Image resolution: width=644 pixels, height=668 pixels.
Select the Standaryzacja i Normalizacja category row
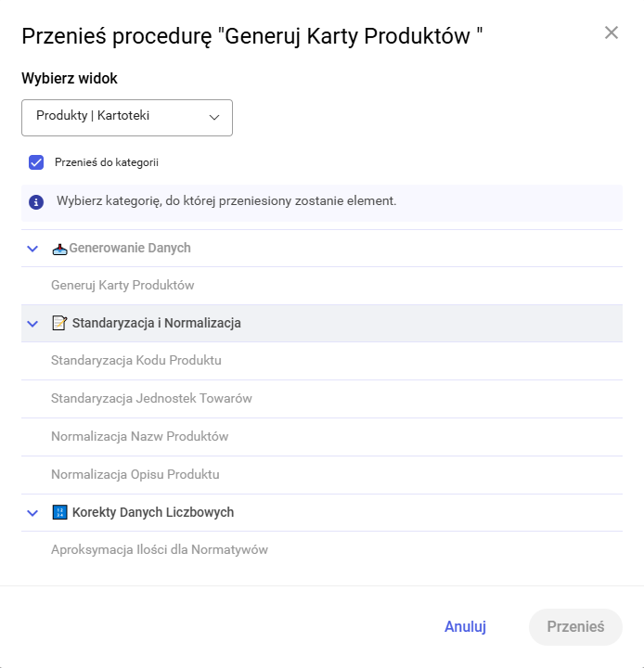pos(156,323)
